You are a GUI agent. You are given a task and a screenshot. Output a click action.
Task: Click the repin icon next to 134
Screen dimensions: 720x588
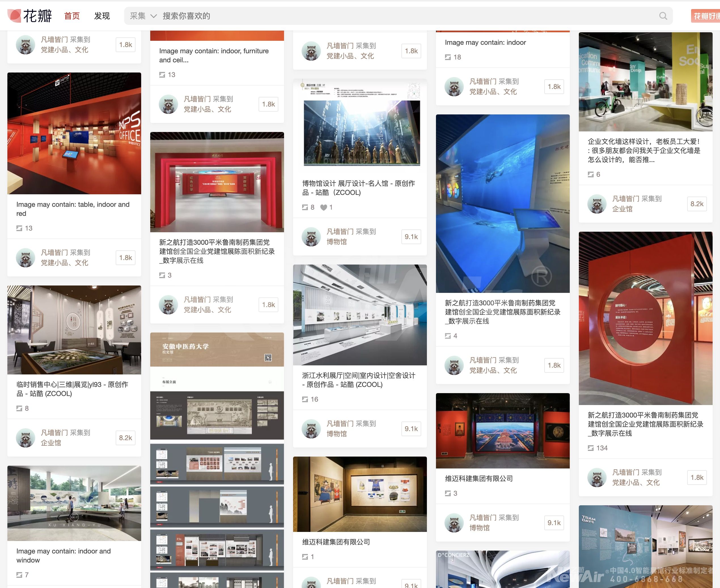[x=590, y=448]
